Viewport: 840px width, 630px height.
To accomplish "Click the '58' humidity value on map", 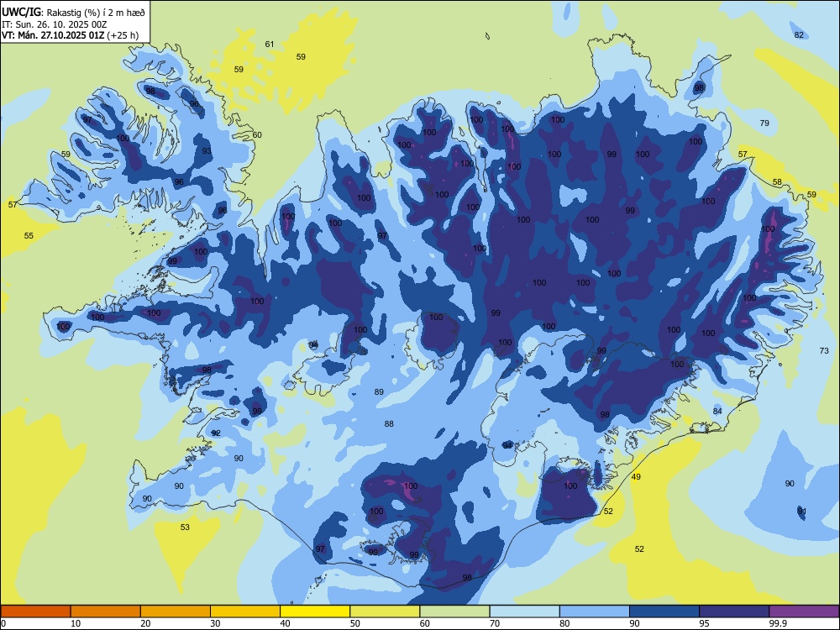I will pyautogui.click(x=777, y=181).
